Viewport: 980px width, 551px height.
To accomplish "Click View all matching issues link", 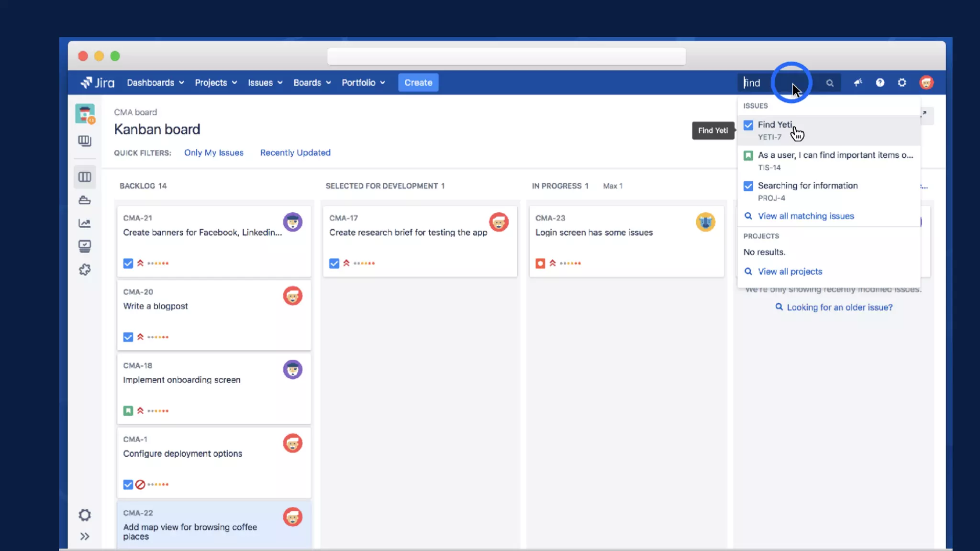I will (x=806, y=216).
